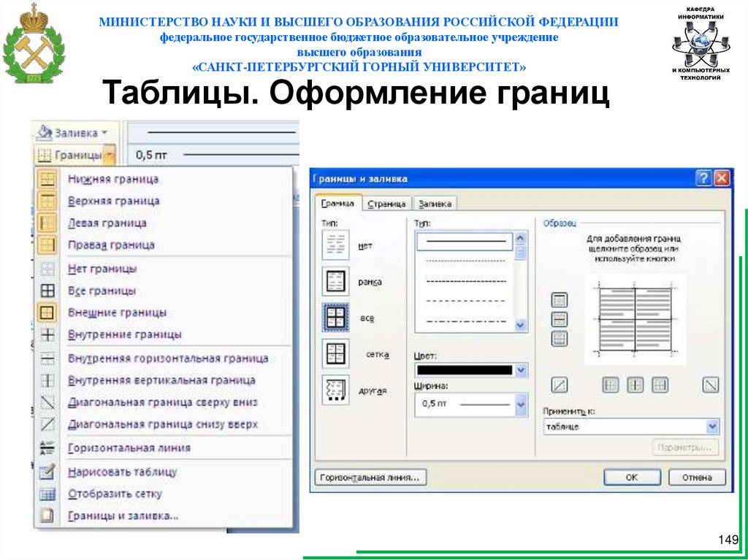Click the Границы и заливка page icon
Screen dimensions: 748x560
coord(47,516)
